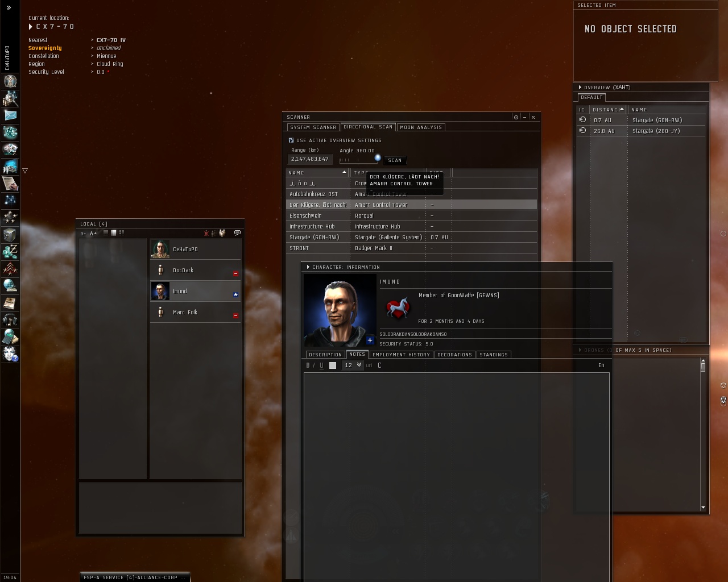This screenshot has height=582, width=728.
Task: Adjust the scan Angle slider handle
Action: click(x=378, y=158)
